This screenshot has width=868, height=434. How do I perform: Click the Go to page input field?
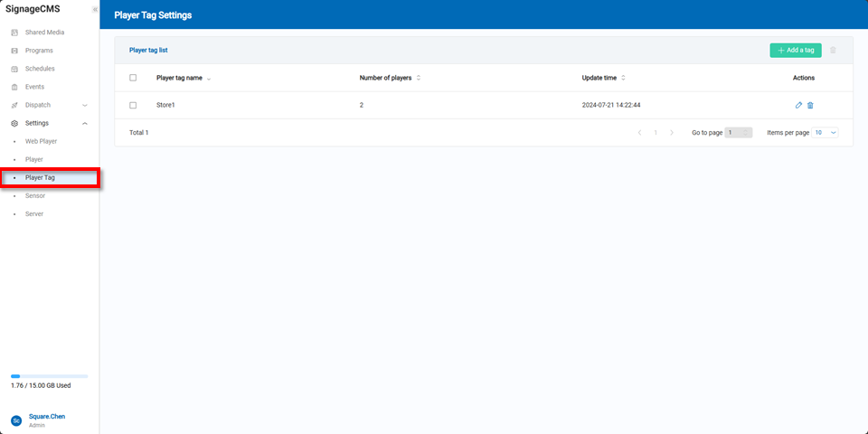click(738, 133)
